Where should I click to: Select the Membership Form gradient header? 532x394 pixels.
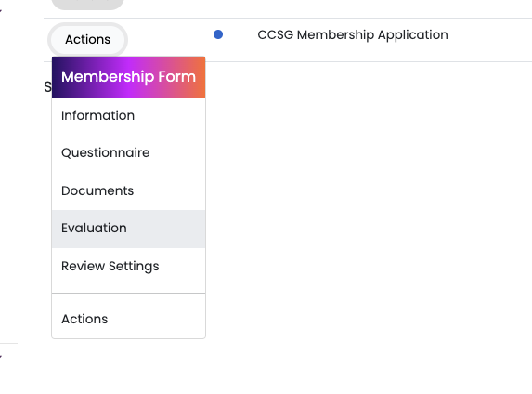click(x=128, y=77)
